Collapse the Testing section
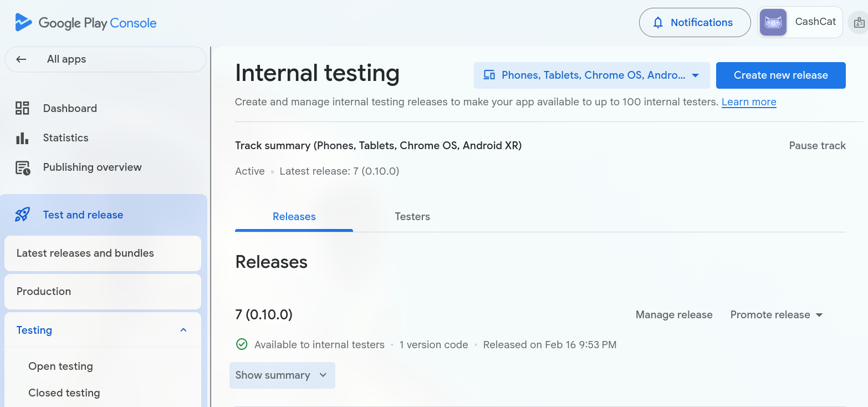Image resolution: width=868 pixels, height=407 pixels. (x=183, y=329)
